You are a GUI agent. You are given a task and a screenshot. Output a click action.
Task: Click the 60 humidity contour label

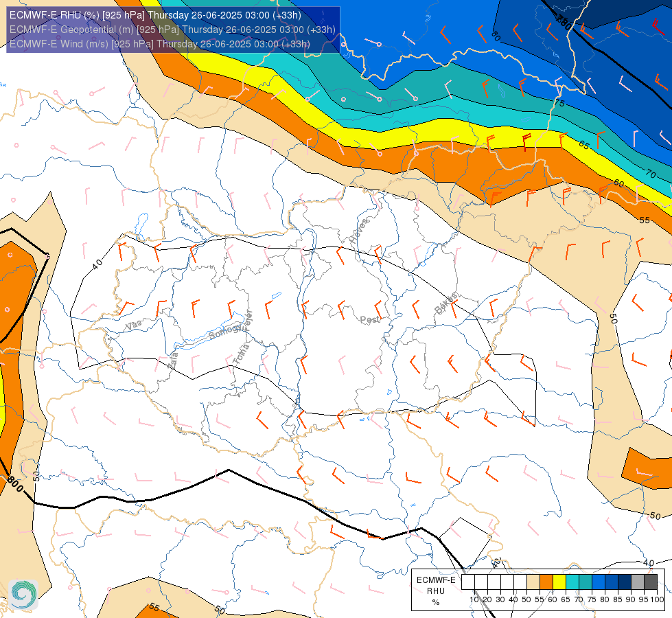pos(619,183)
